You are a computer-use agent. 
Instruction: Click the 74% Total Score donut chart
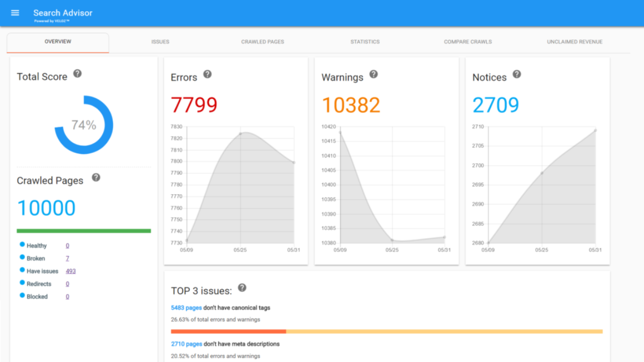84,125
